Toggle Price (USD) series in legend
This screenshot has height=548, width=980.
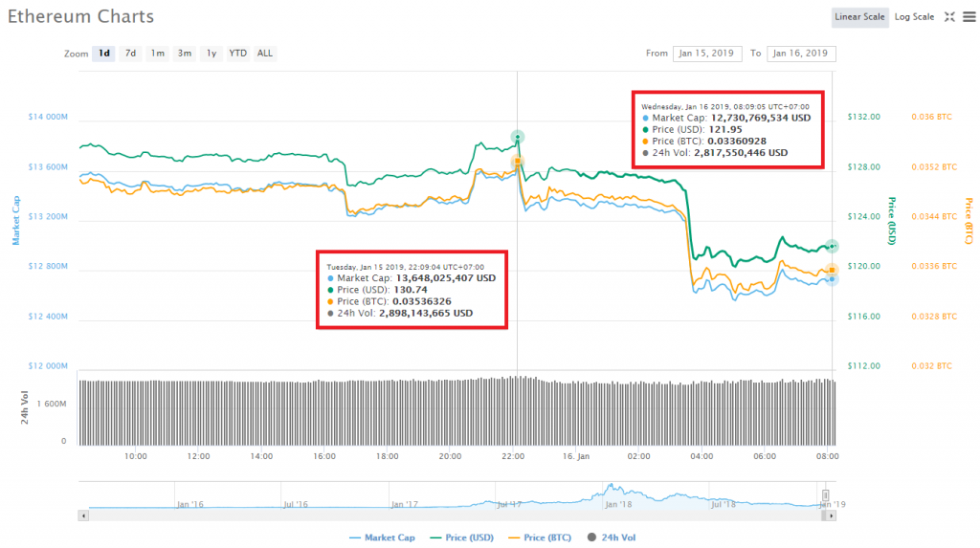(x=462, y=537)
